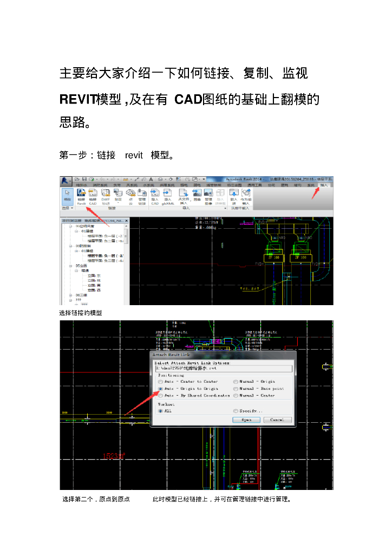Image resolution: width=392 pixels, height=555 pixels.
Task: Click the Revit application menu logo
Action: [65, 181]
